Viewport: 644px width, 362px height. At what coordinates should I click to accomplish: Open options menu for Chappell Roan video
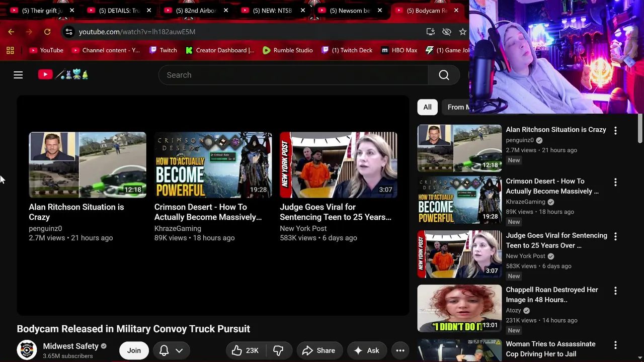tap(615, 291)
